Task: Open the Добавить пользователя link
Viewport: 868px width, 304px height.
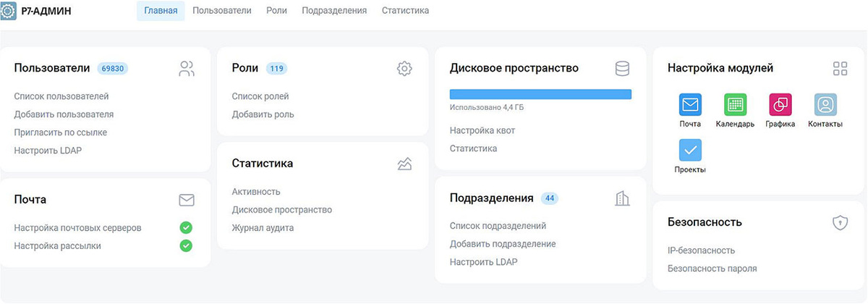Action: tap(64, 114)
